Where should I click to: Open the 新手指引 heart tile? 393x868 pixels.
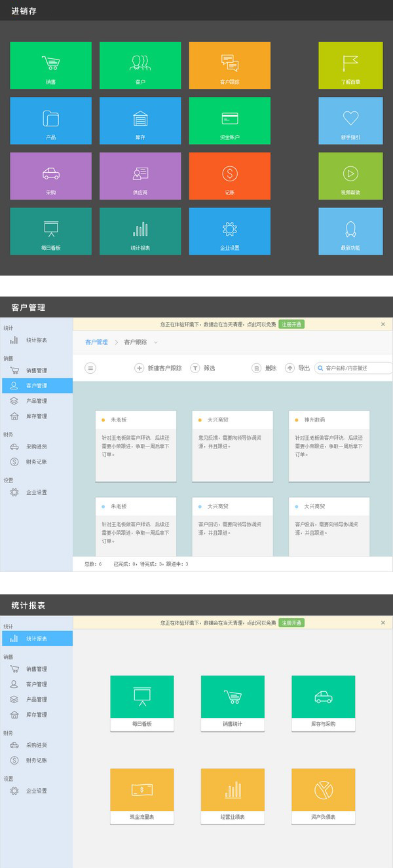coord(350,120)
